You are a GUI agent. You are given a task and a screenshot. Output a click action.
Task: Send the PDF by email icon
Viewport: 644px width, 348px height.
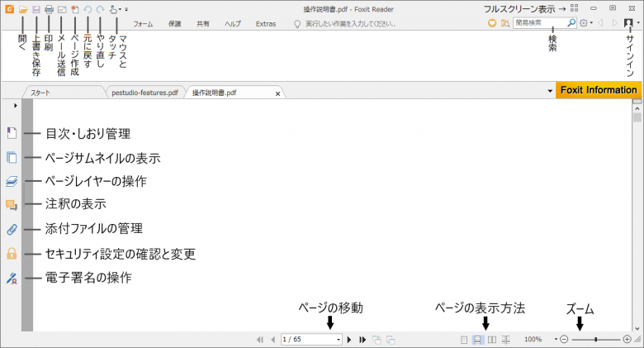[x=62, y=9]
